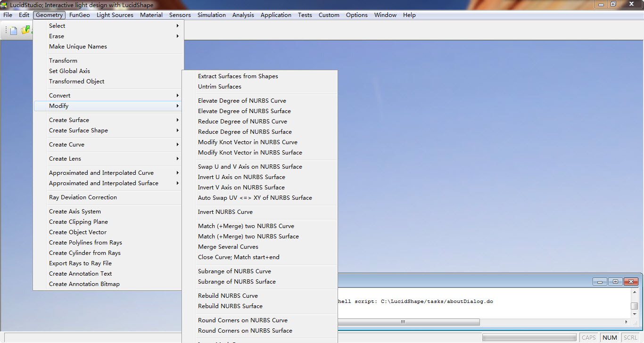
Task: Choose Create Polylines from Rays
Action: pos(108,243)
